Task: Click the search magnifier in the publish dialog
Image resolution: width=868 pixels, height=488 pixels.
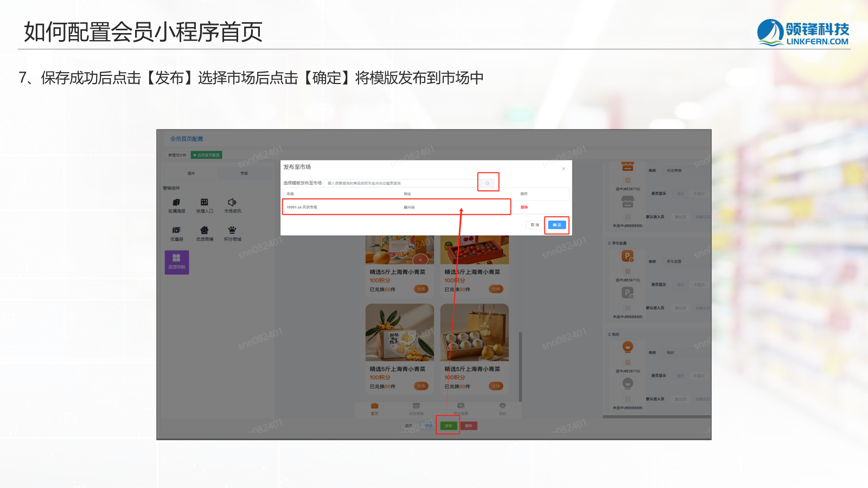Action: click(487, 183)
